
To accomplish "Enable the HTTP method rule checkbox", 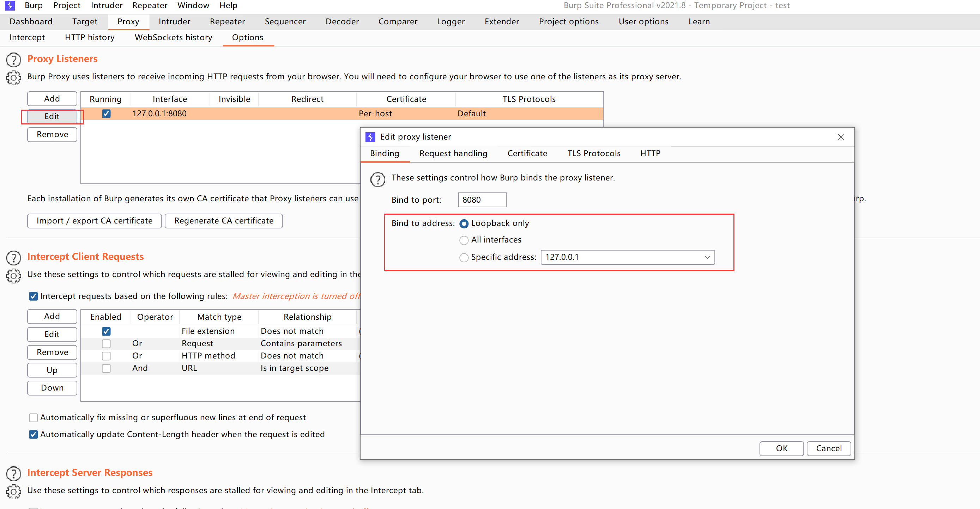I will [x=106, y=356].
